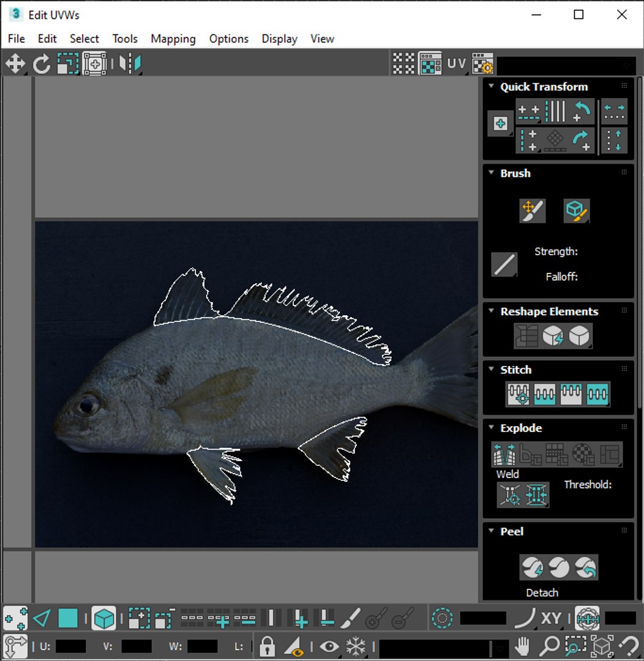
Task: Click the W coordinate input field
Action: (x=203, y=646)
